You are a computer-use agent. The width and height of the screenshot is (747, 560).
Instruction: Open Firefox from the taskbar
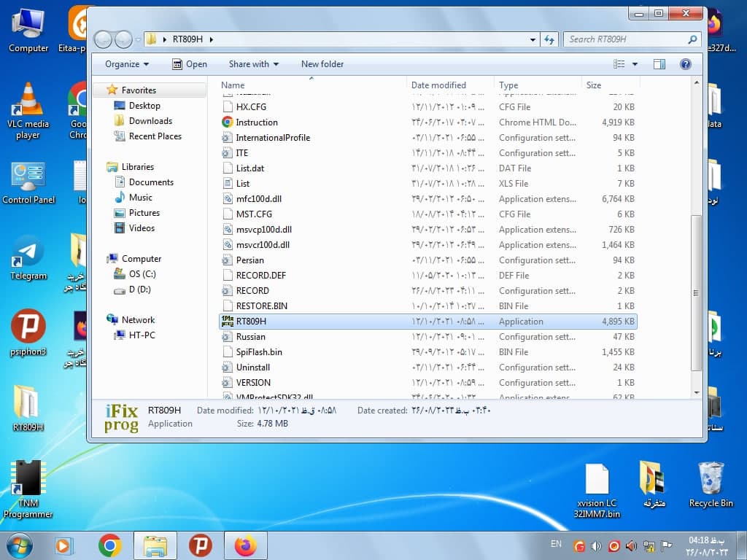pos(245,545)
